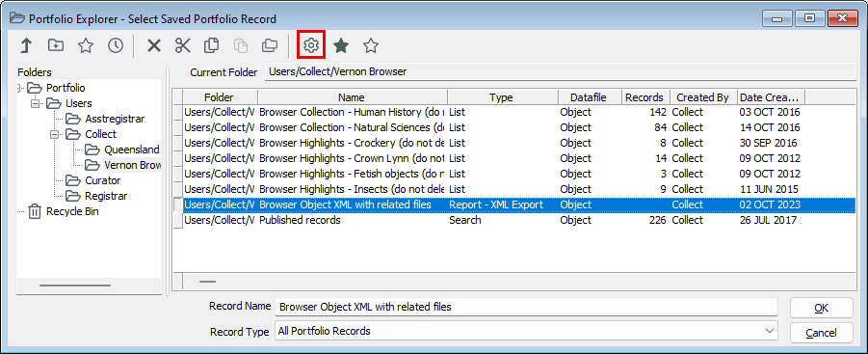Sort by Type column header
The width and height of the screenshot is (868, 354).
coord(502,97)
